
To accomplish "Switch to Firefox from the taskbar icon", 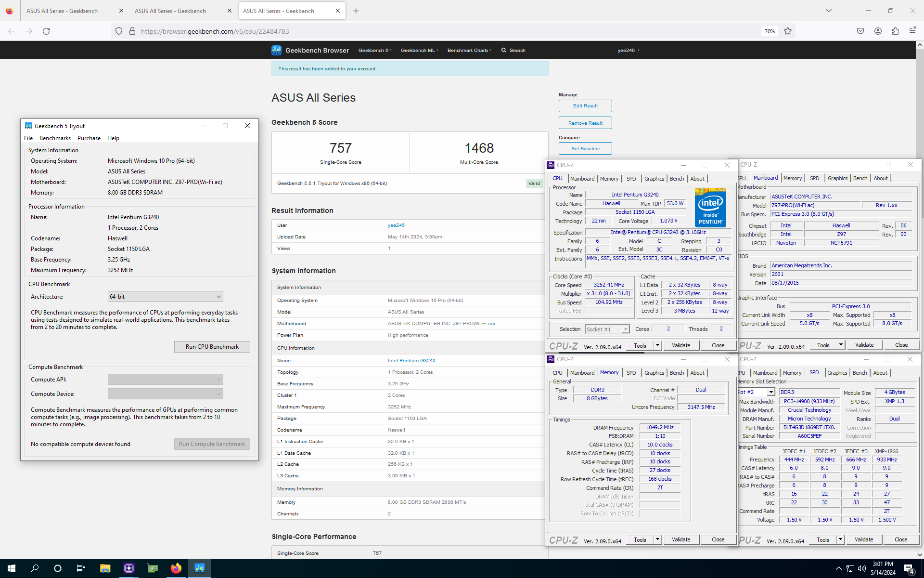I will (x=176, y=568).
